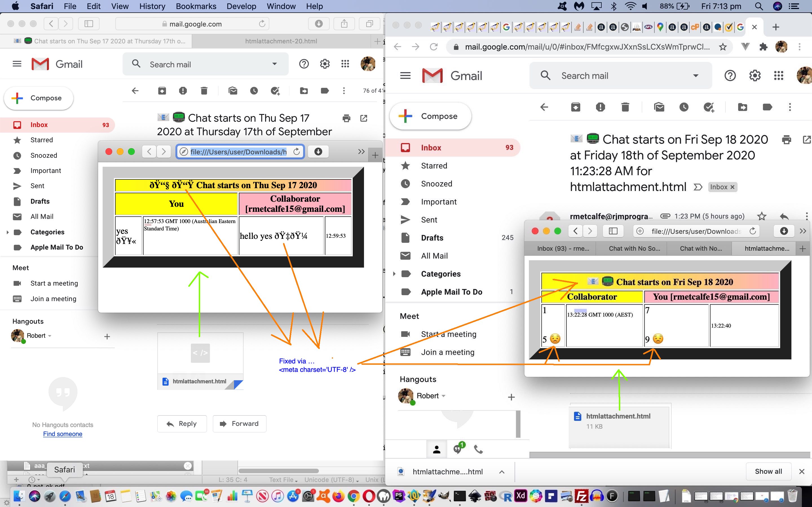Expand Categories in right Gmail sidebar
812x507 pixels.
pyautogui.click(x=394, y=273)
